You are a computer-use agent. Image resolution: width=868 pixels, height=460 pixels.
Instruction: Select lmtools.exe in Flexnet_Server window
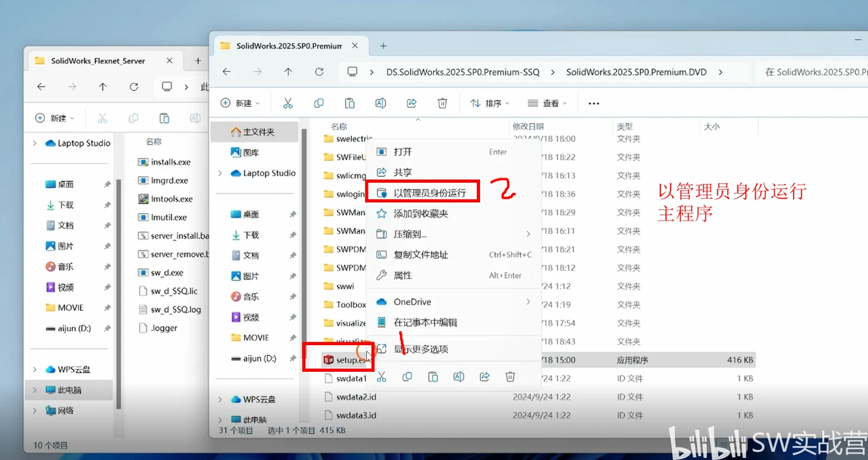[x=172, y=199]
